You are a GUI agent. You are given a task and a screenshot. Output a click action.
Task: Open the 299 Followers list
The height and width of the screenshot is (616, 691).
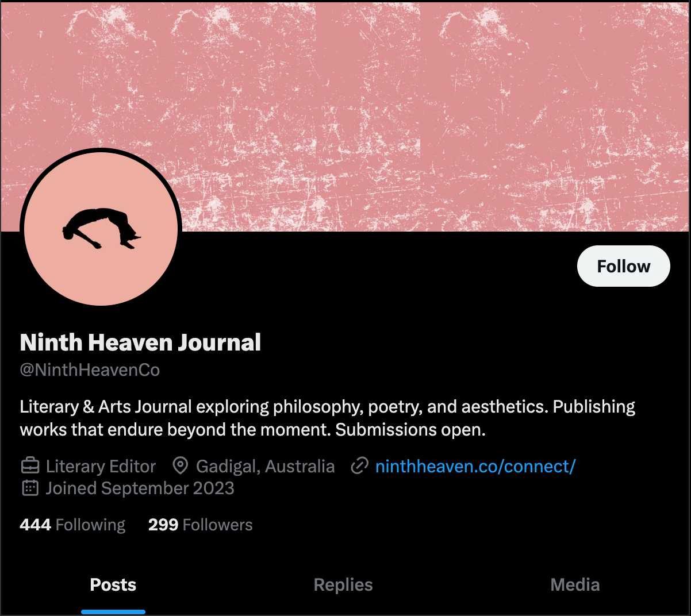pos(200,525)
